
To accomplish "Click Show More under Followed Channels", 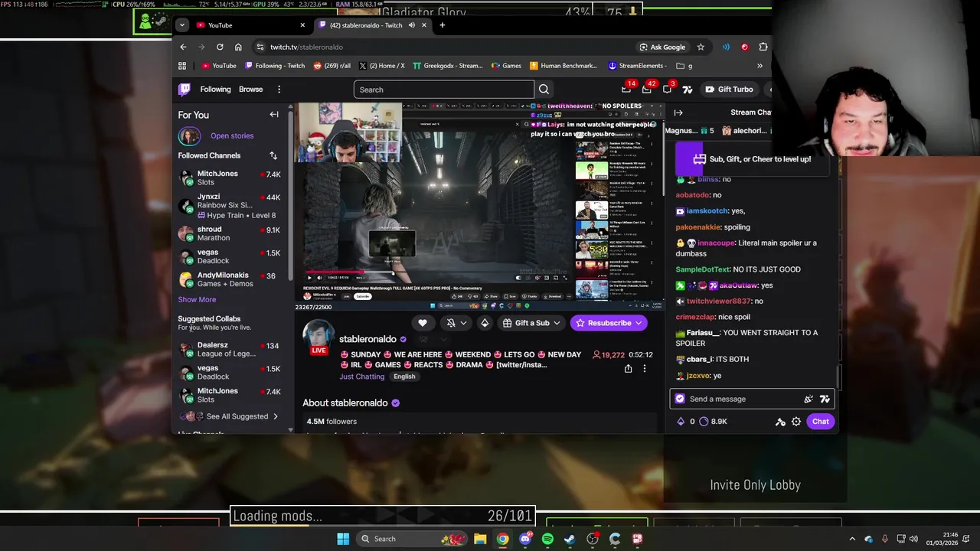I will click(x=197, y=300).
